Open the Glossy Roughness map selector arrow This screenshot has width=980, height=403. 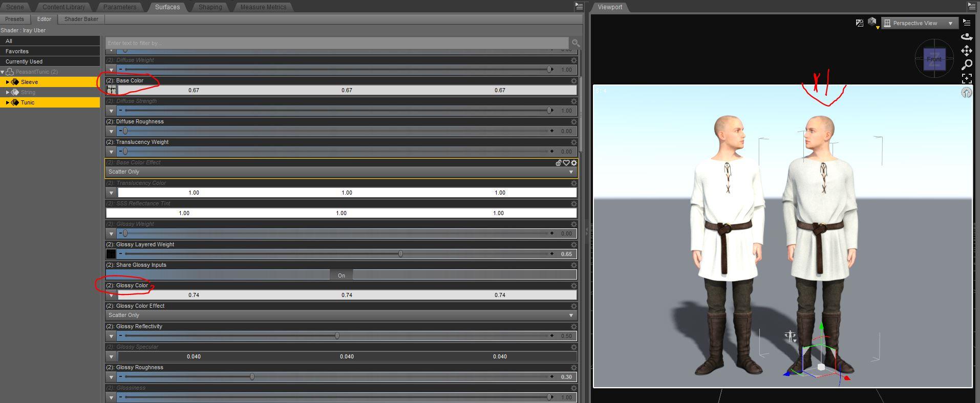[x=111, y=377]
